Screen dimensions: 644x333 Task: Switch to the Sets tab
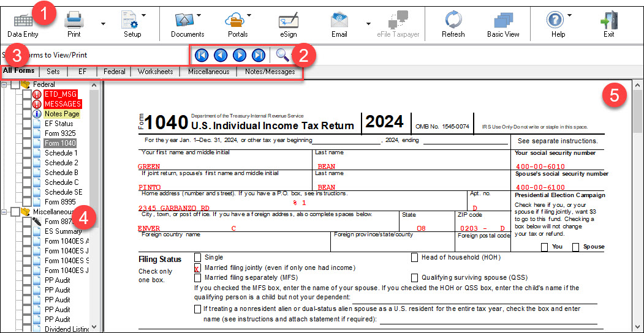[53, 72]
